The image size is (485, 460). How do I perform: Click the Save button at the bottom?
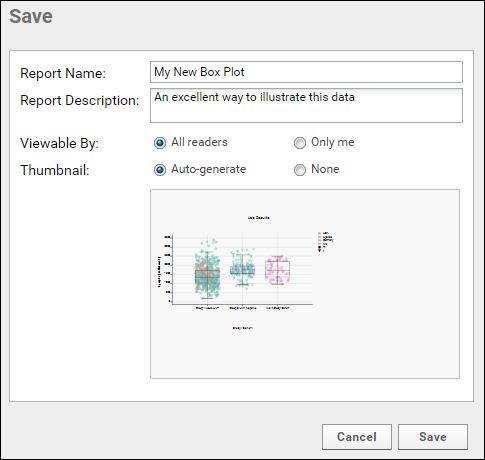click(x=433, y=437)
